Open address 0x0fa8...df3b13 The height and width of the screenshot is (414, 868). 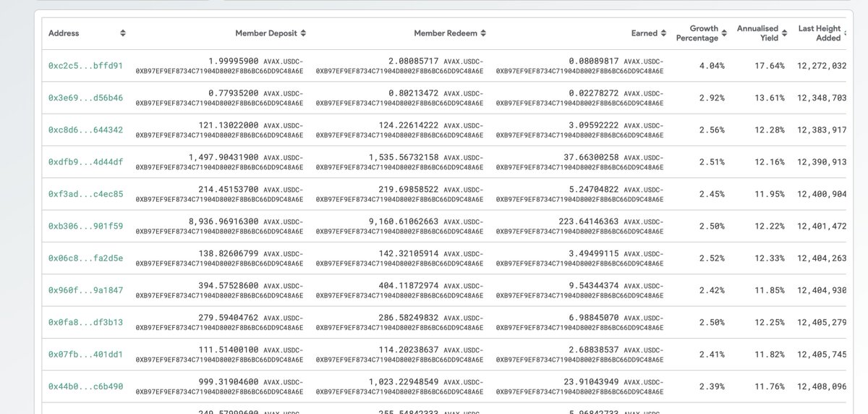(x=85, y=322)
